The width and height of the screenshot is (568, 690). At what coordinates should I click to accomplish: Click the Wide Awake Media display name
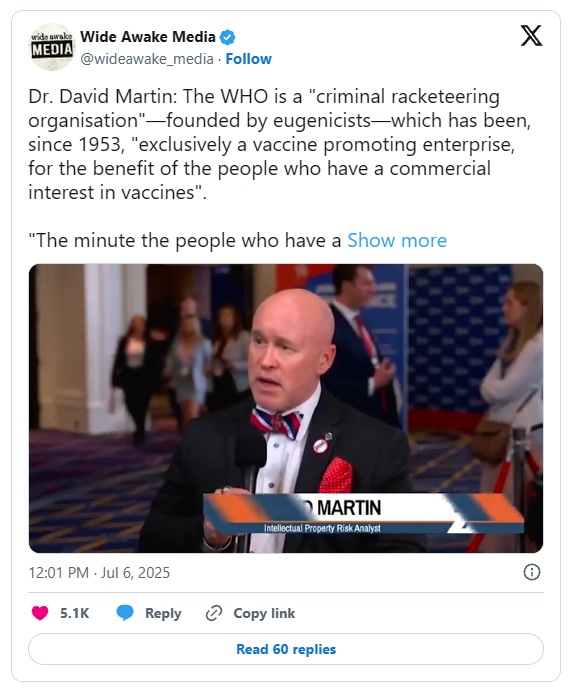pos(148,37)
